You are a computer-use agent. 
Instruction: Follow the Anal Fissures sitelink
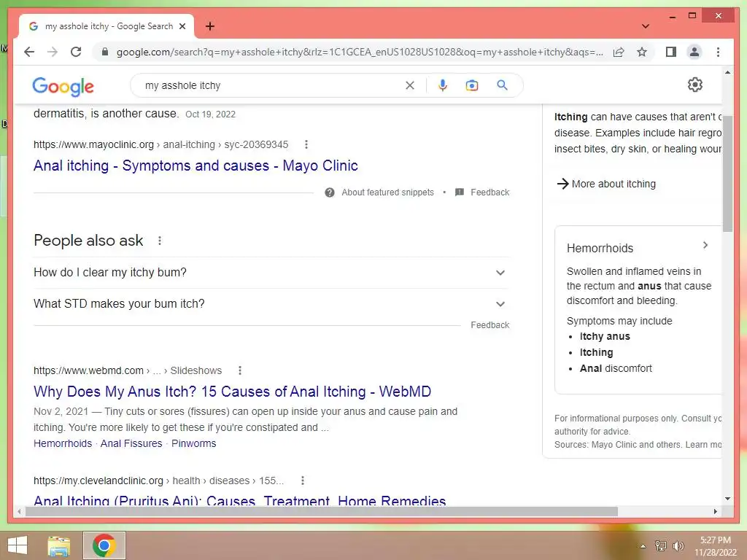131,443
